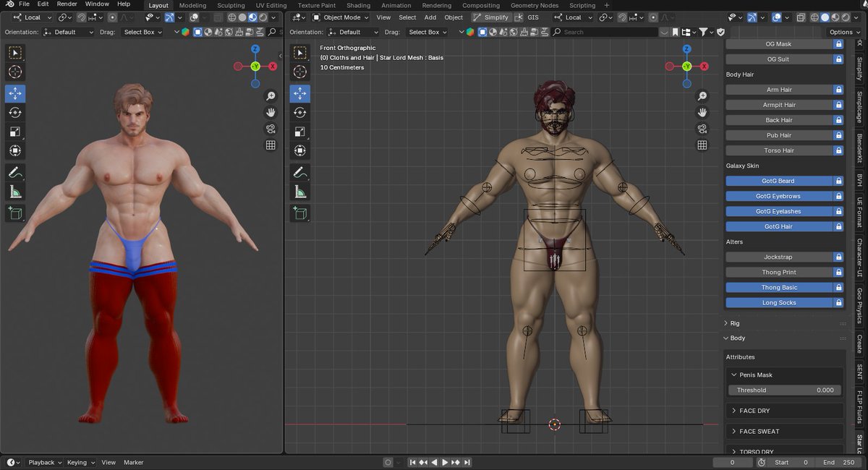Screen dimensions: 868x470
Task: Toggle lock on Jockstrap
Action: pyautogui.click(x=838, y=257)
